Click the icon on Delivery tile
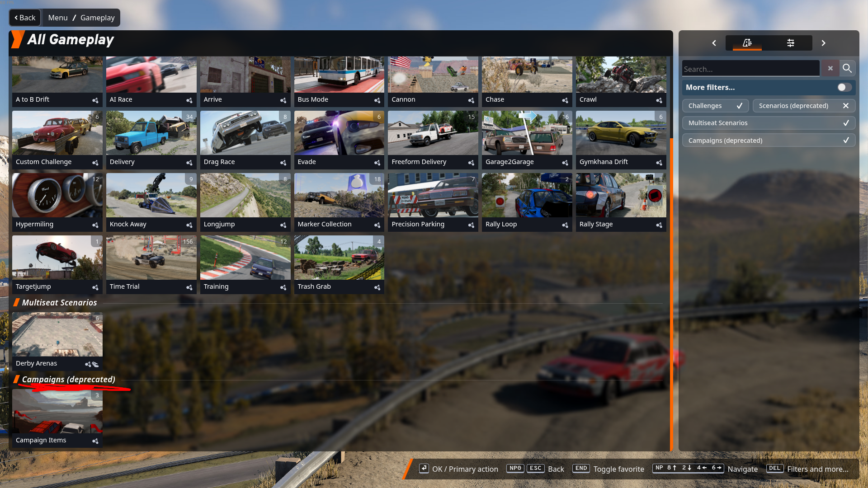Viewport: 868px width, 488px height. (189, 163)
